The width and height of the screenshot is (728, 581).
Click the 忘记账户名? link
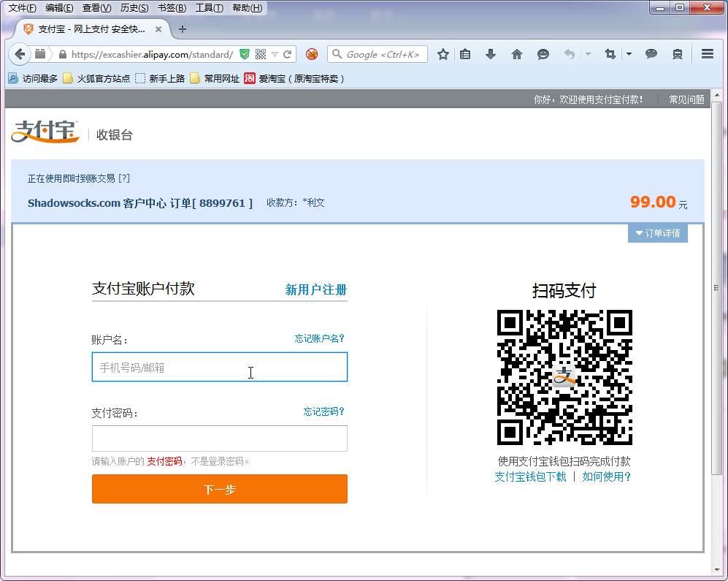coord(319,338)
